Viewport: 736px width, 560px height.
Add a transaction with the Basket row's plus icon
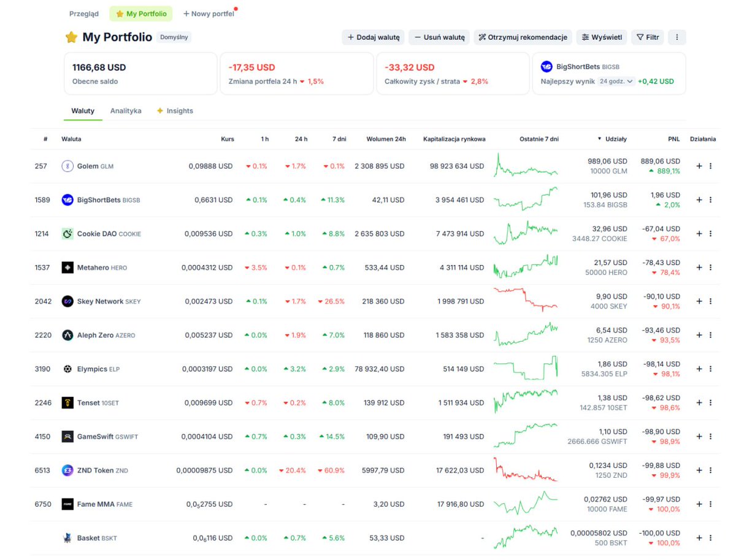tap(699, 538)
